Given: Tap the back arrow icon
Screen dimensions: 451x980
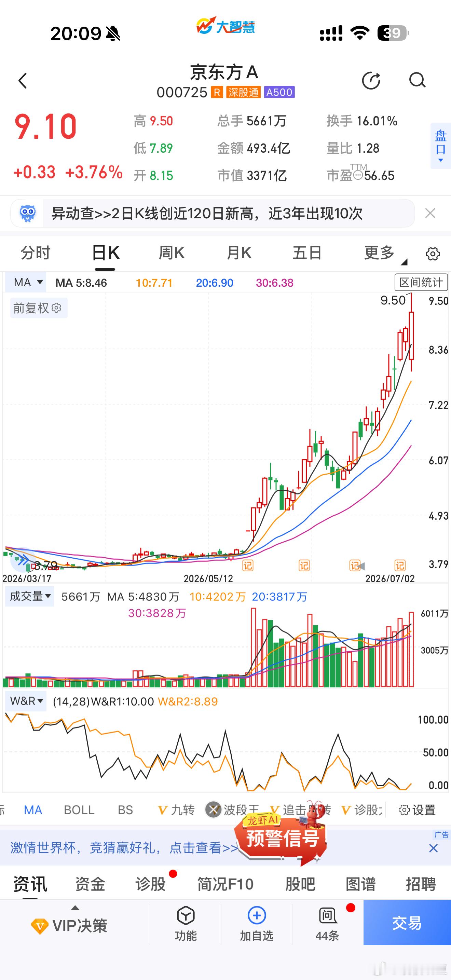Looking at the screenshot, I should pos(23,81).
